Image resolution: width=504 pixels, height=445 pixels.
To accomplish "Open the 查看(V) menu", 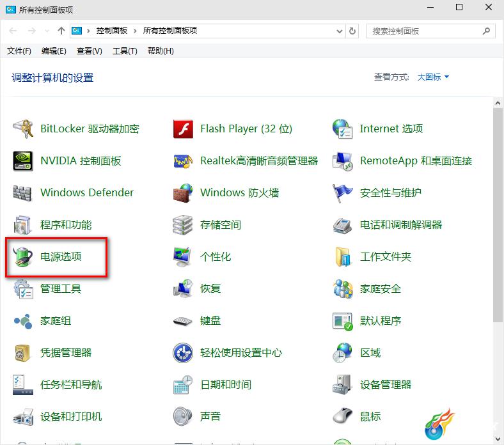I will (x=90, y=51).
